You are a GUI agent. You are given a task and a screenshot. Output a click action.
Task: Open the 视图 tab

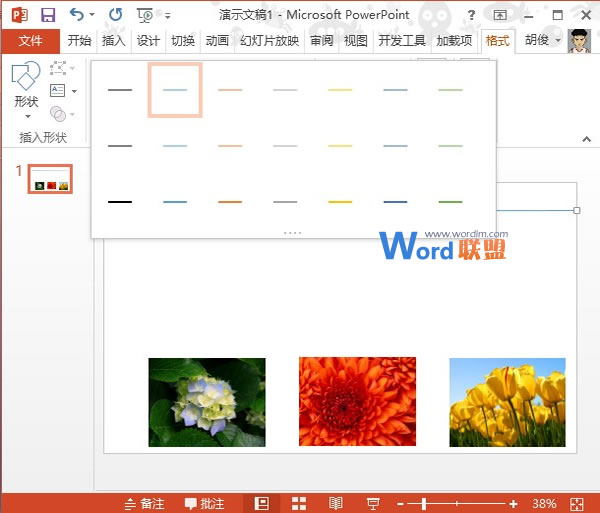click(356, 41)
